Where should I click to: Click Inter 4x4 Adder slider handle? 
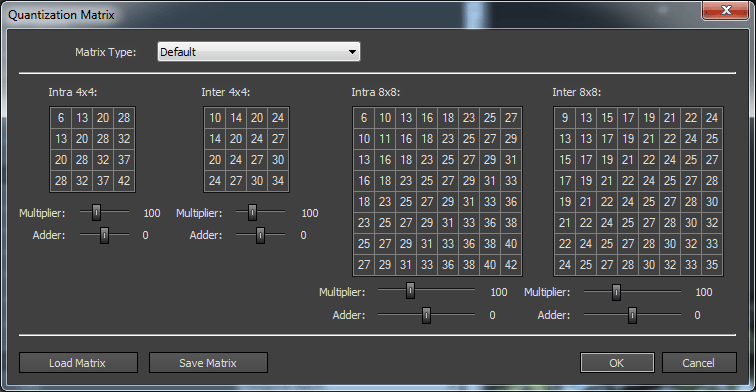point(260,235)
